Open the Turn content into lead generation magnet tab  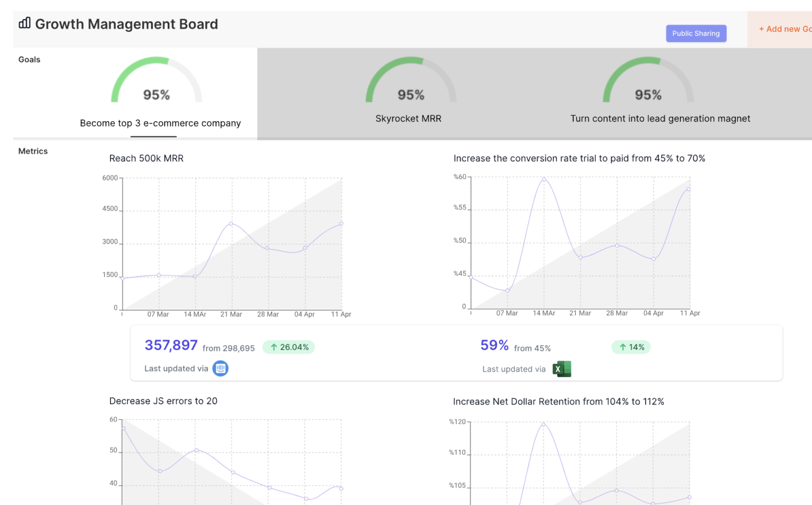[660, 118]
